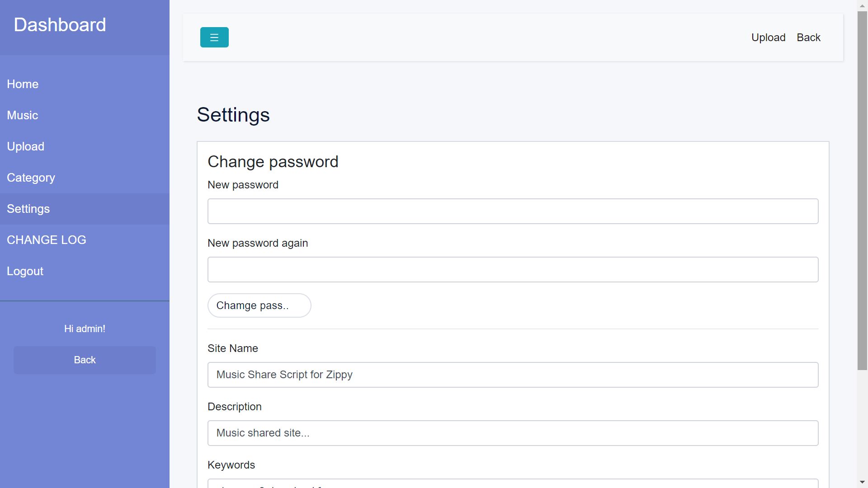Open Category page in sidebar
Screen dimensions: 868x488
point(31,178)
